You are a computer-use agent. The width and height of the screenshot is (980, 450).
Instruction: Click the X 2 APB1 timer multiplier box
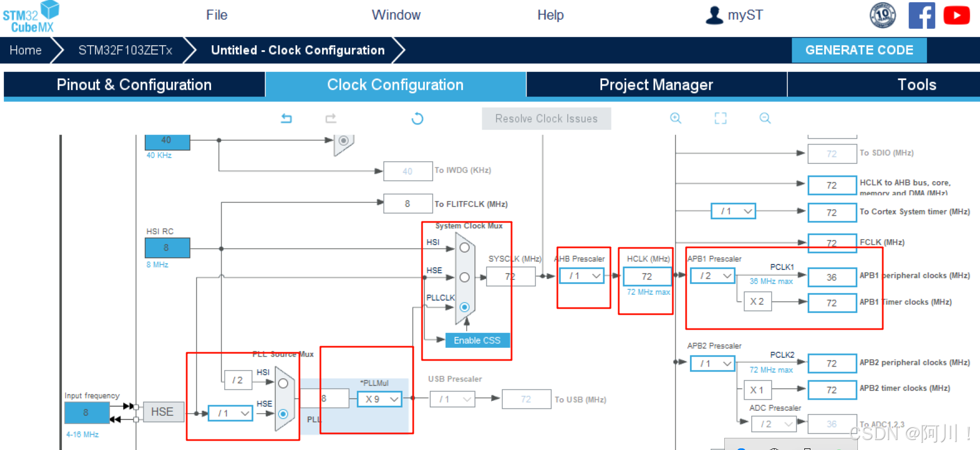tap(757, 301)
